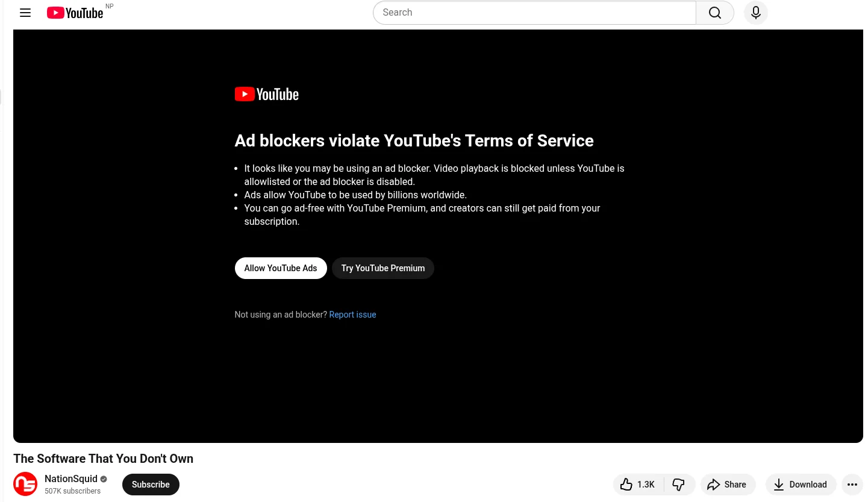The image size is (868, 502).
Task: Subscribe to NationSquid channel
Action: (151, 485)
